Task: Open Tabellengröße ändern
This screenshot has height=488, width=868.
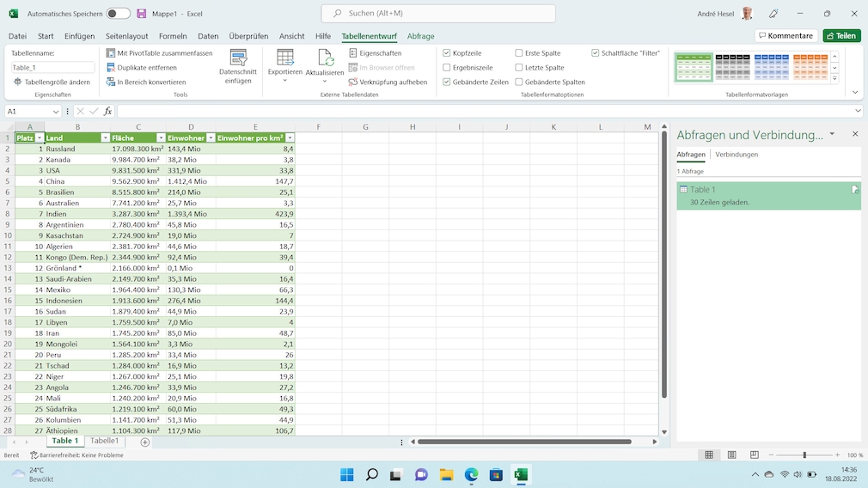Action: [x=52, y=82]
